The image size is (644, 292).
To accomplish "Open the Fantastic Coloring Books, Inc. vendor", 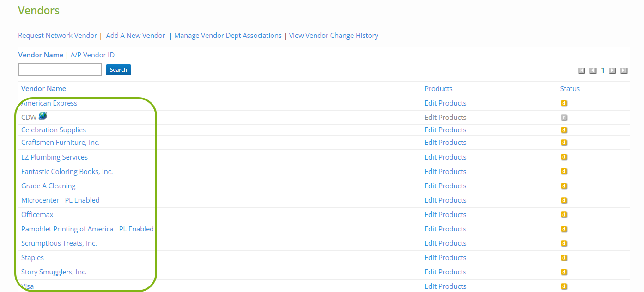I will click(67, 172).
